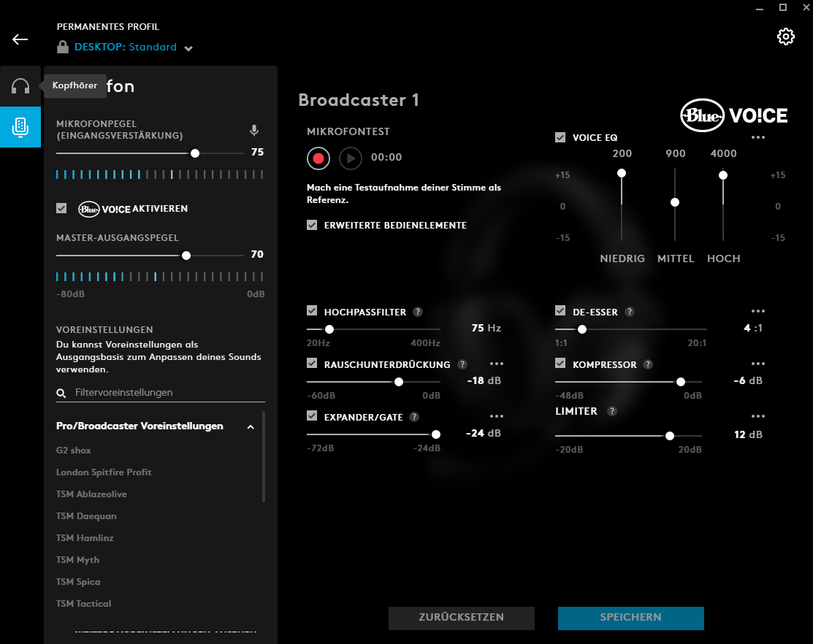This screenshot has width=813, height=644.
Task: Show help for Limiter
Action: point(612,411)
